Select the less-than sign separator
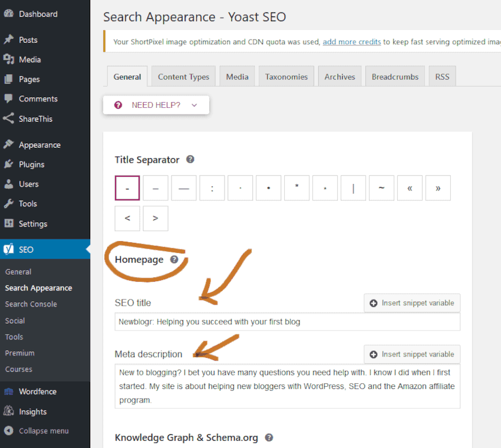 coord(127,219)
